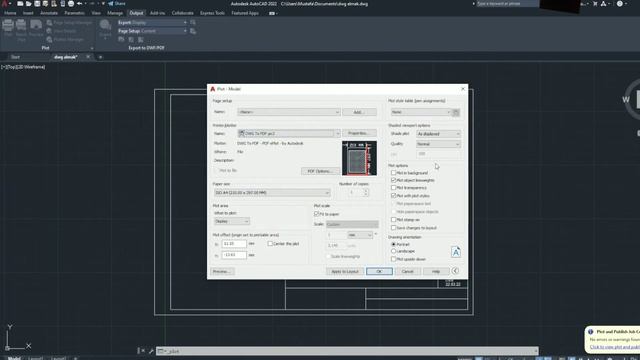
Task: Click the Add button in Page setup
Action: coord(359,112)
